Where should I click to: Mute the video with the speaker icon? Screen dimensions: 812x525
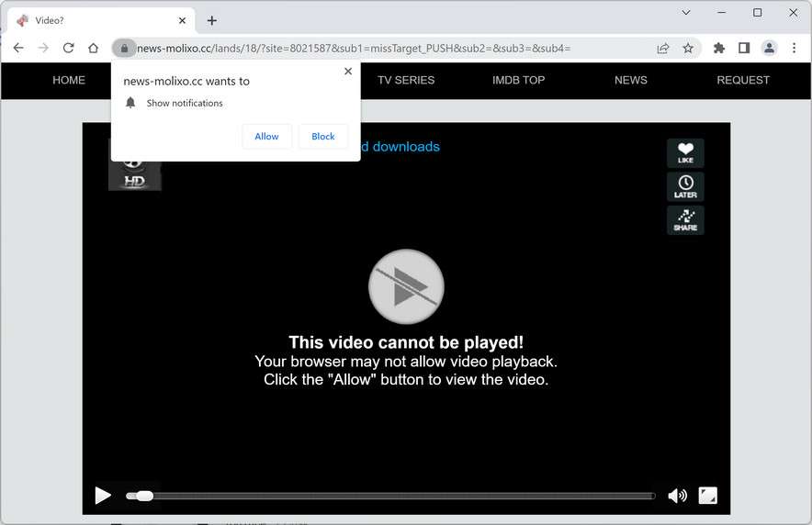point(677,496)
